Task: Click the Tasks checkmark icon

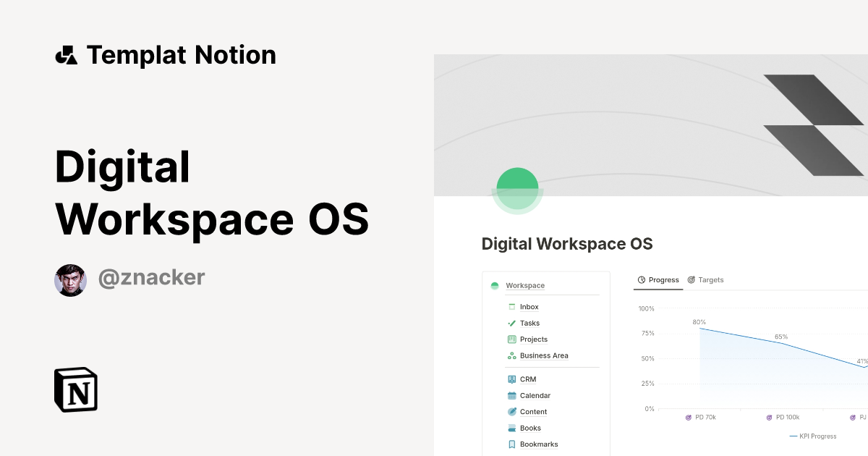Action: (x=511, y=323)
